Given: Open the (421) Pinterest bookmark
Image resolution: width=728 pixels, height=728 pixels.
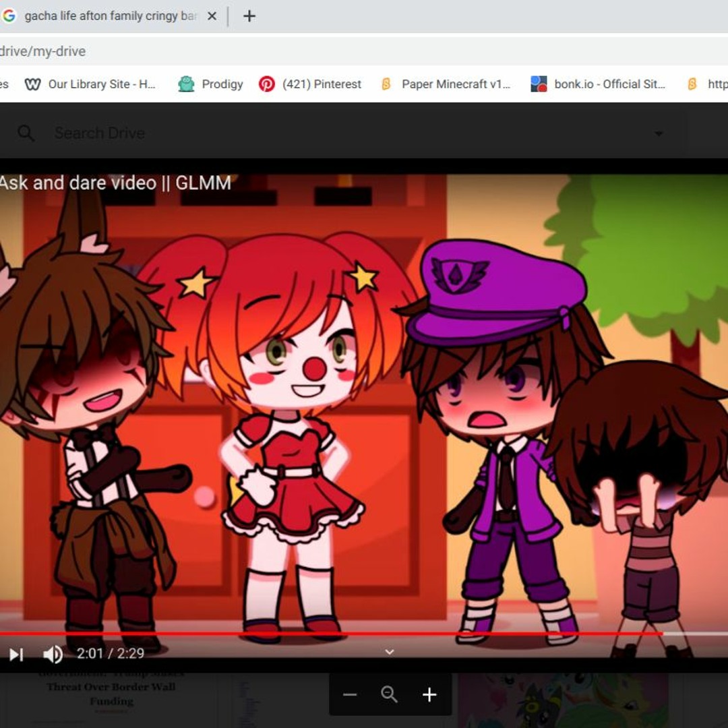Looking at the screenshot, I should (x=310, y=84).
